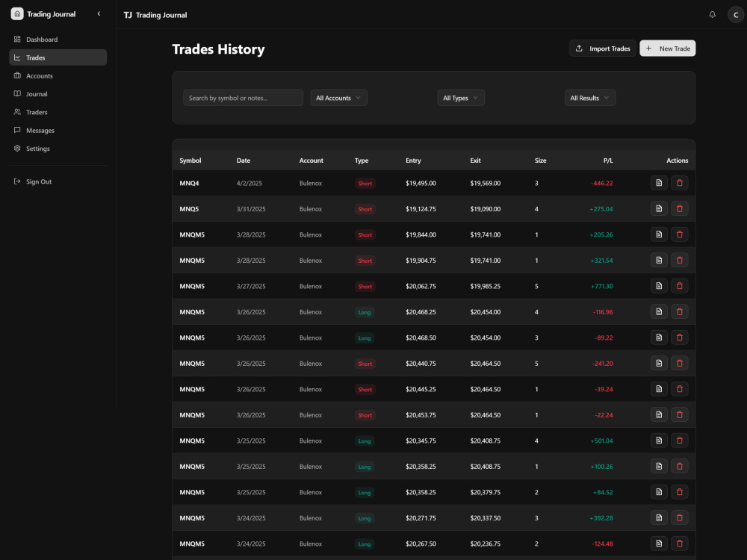Screen dimensions: 747x560
Task: Open Messages in the sidebar
Action: (x=58, y=131)
